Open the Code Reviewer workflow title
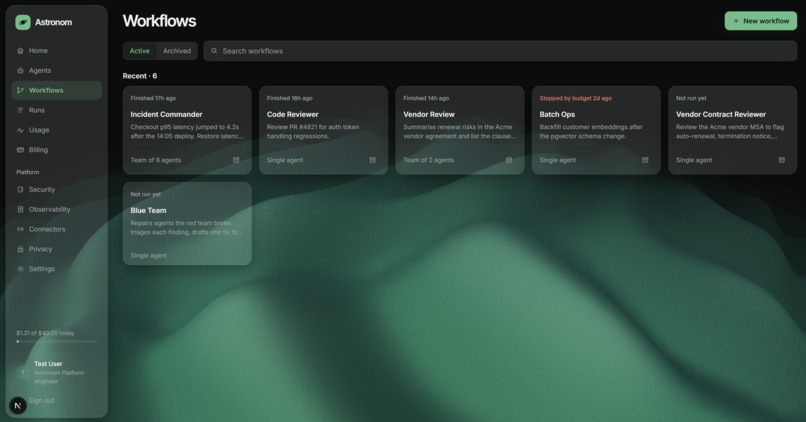 (292, 114)
